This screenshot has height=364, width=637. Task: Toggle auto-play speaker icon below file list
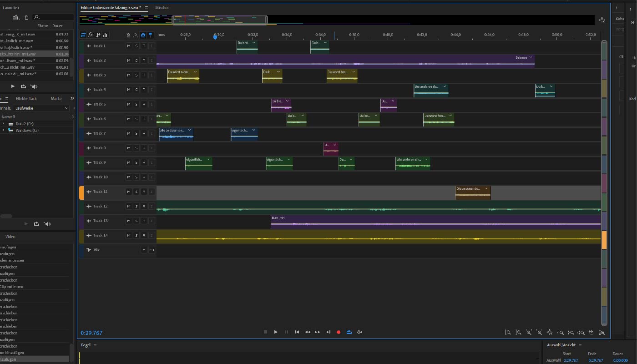pos(34,86)
